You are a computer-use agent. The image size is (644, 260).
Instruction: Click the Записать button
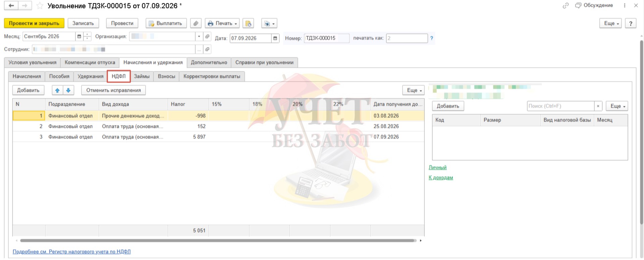pos(83,23)
